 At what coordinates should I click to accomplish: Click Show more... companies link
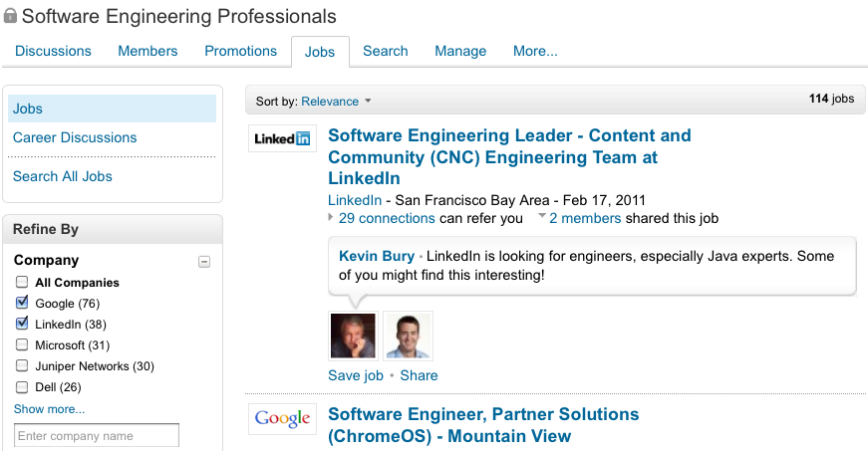pyautogui.click(x=50, y=408)
